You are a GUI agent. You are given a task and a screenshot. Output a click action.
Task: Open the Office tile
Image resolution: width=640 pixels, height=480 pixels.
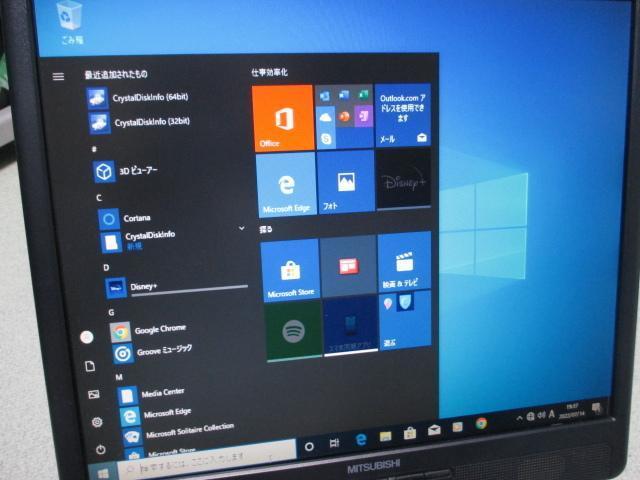coord(283,118)
